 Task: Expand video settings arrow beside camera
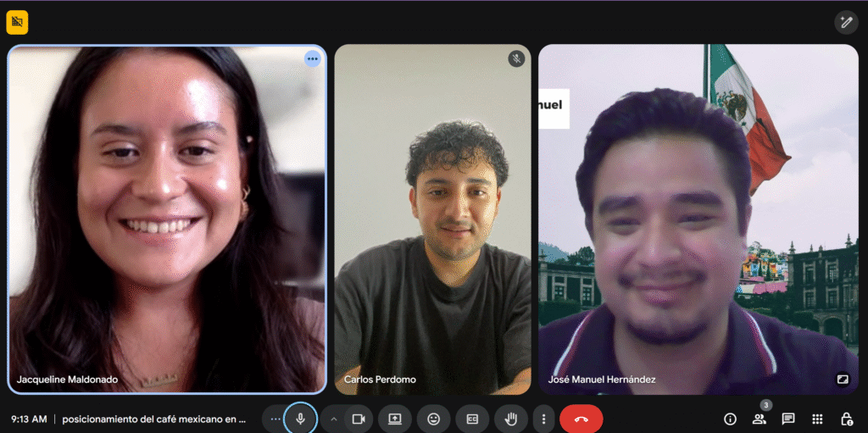pyautogui.click(x=334, y=419)
